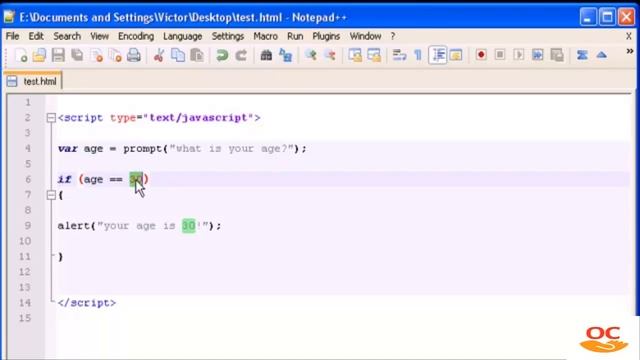This screenshot has width=640, height=360.
Task: Open the Search menu
Action: point(67,36)
